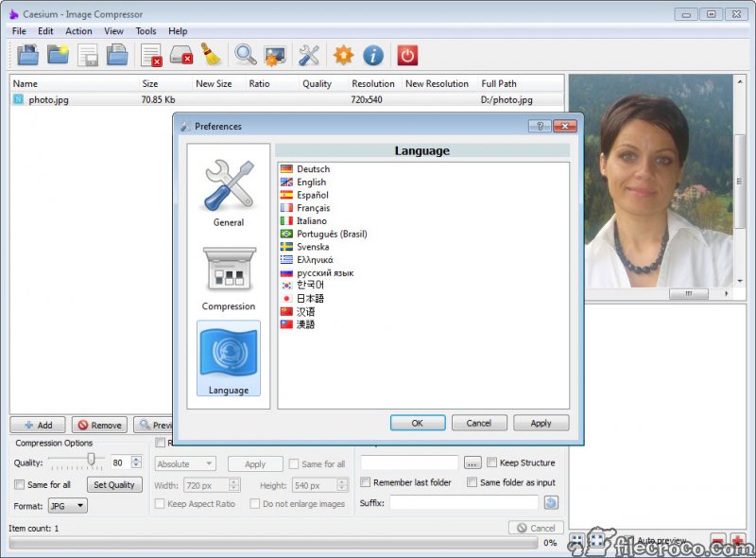This screenshot has width=756, height=558.
Task: Click the Remove button
Action: click(100, 425)
